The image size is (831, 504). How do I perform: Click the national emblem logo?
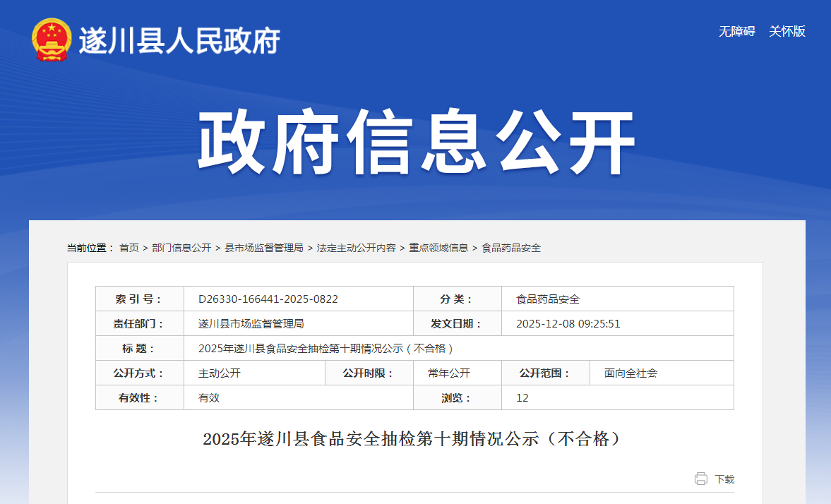click(x=52, y=40)
